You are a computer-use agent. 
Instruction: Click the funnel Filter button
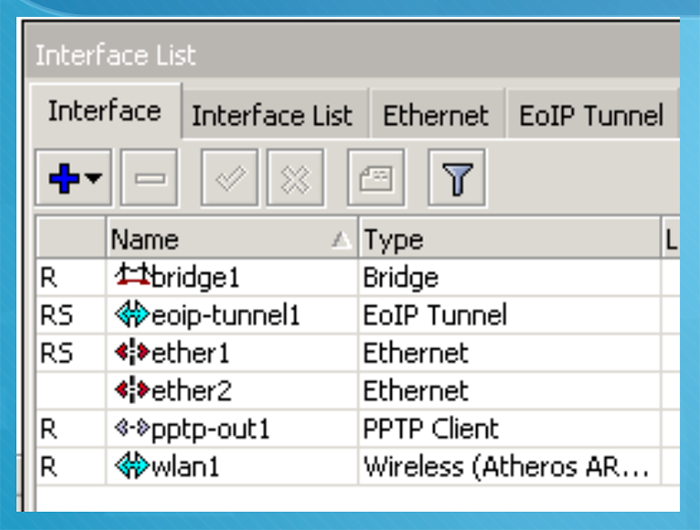pyautogui.click(x=457, y=178)
